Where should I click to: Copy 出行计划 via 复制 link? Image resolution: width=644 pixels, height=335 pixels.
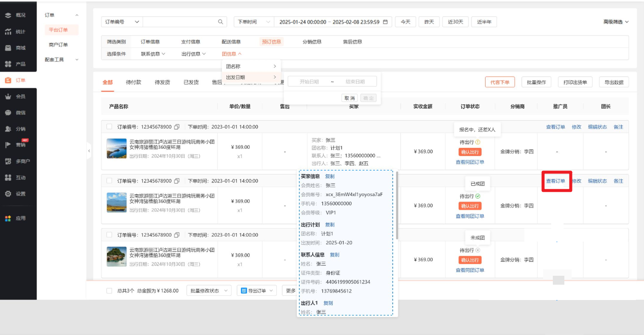point(330,225)
